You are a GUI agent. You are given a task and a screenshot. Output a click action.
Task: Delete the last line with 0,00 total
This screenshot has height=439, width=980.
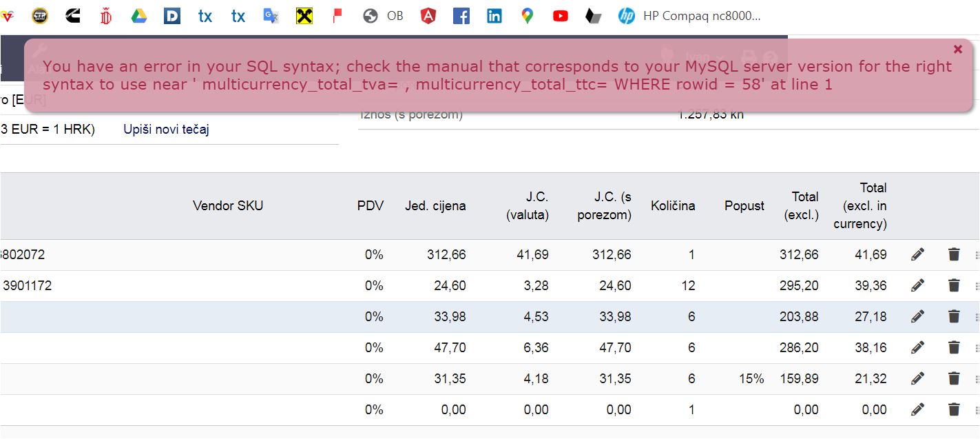click(954, 409)
